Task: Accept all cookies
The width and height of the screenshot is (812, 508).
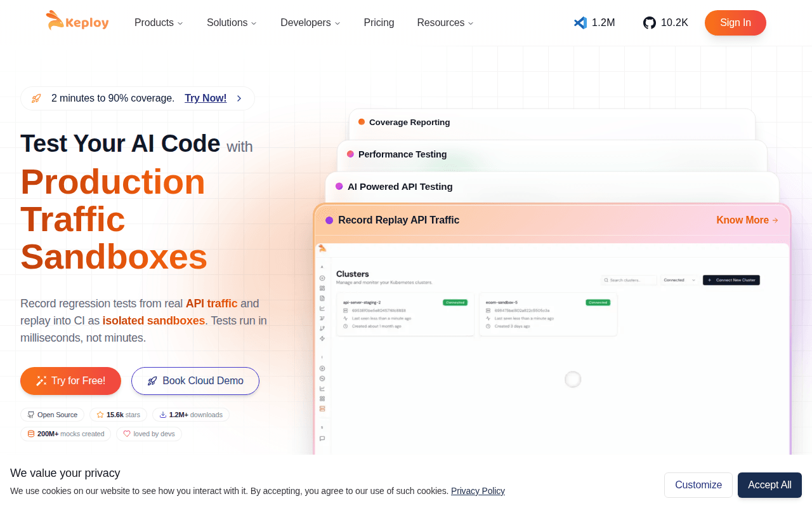Action: pos(769,485)
